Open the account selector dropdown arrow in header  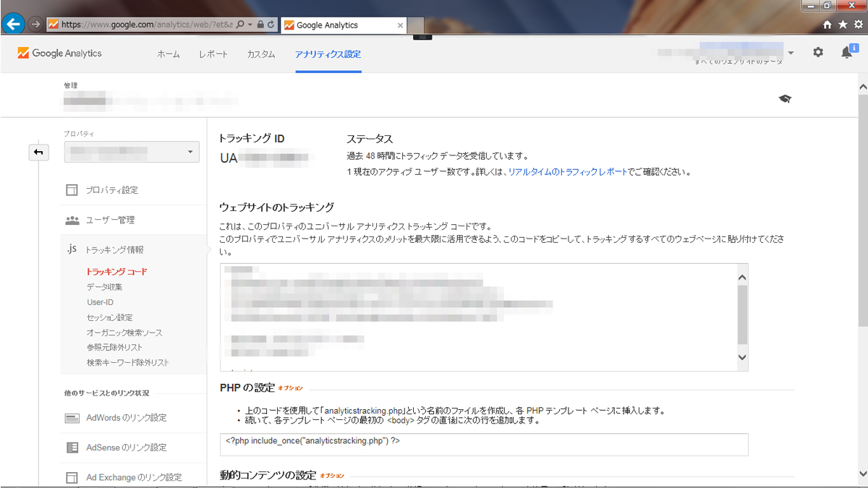(791, 53)
